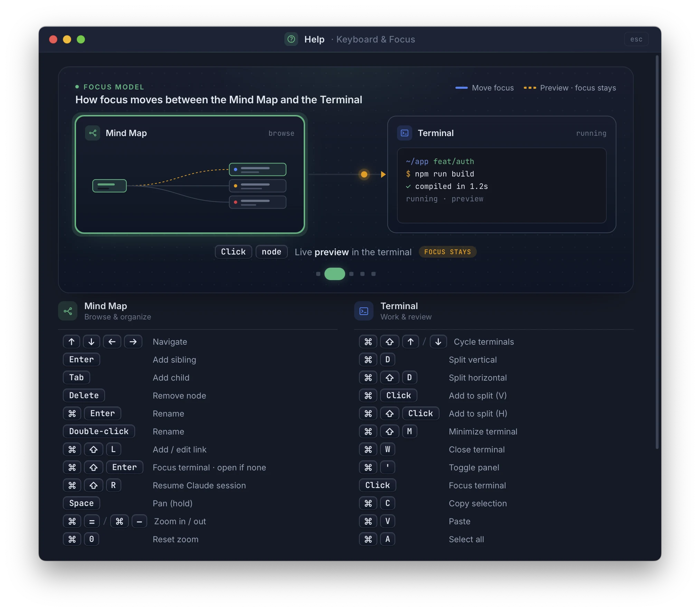Select the third carousel dot
700x612 pixels.
point(351,274)
